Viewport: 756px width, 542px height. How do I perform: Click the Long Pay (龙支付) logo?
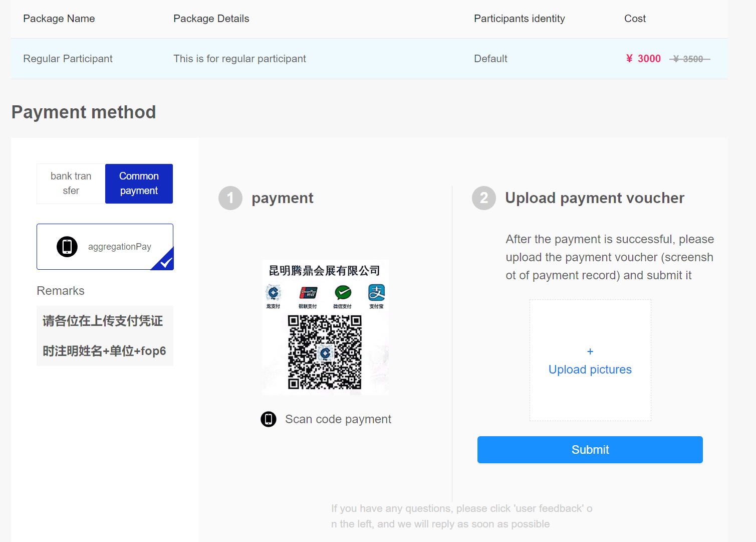[273, 293]
